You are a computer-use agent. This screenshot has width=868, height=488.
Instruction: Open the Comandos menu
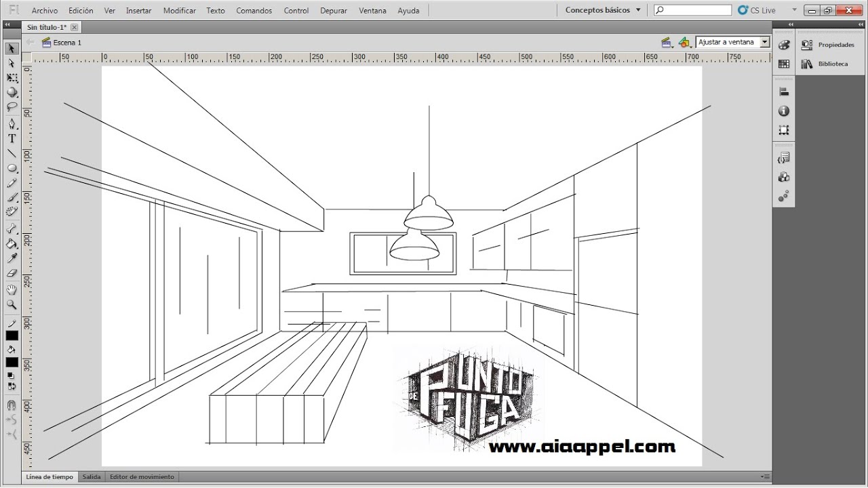(x=254, y=11)
